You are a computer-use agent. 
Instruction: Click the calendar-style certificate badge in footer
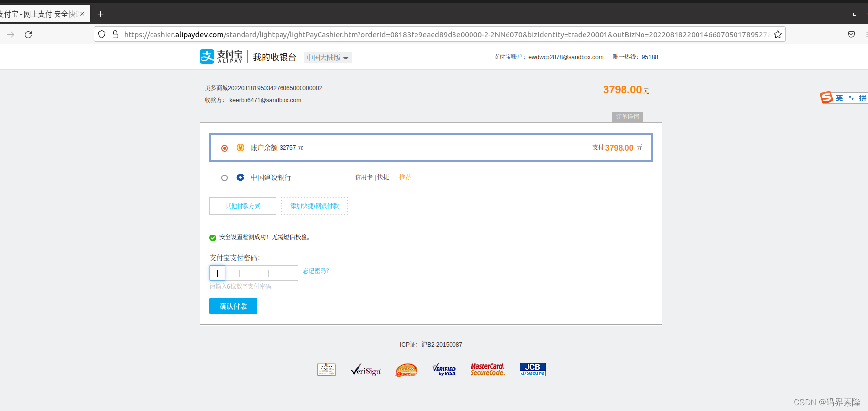[326, 370]
